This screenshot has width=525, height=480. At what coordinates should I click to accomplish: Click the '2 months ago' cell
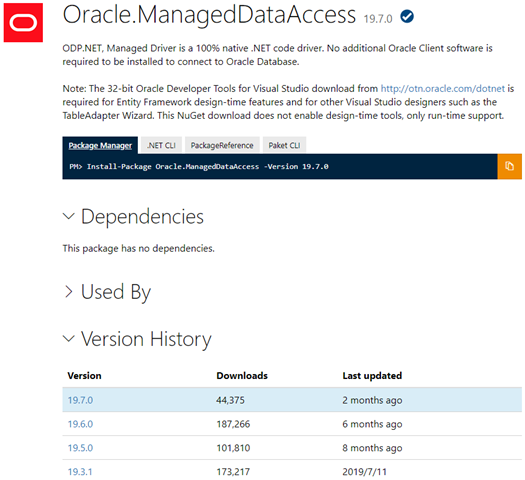click(x=372, y=400)
